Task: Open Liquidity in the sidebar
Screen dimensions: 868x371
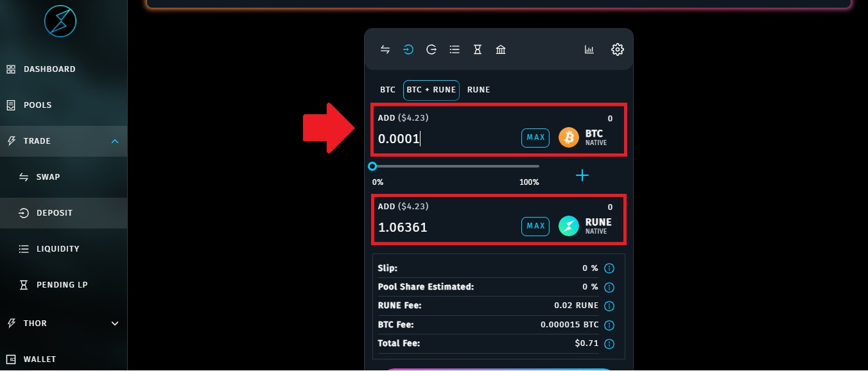Action: click(x=64, y=249)
